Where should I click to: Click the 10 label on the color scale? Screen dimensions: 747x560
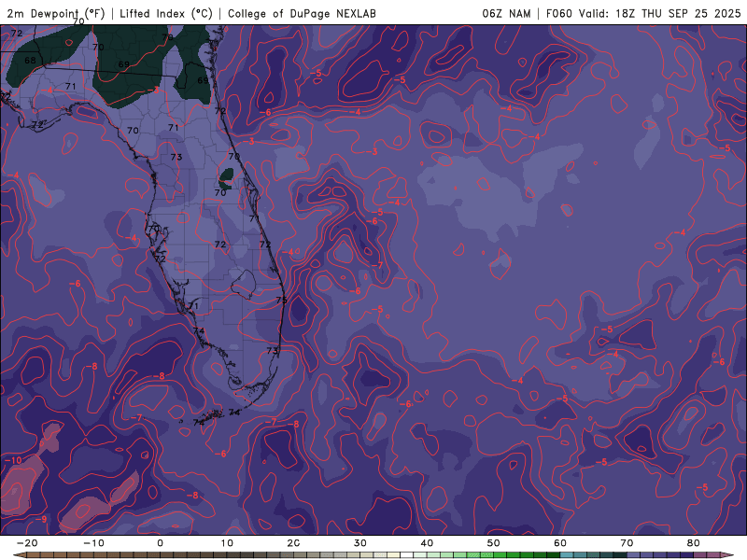pyautogui.click(x=227, y=543)
